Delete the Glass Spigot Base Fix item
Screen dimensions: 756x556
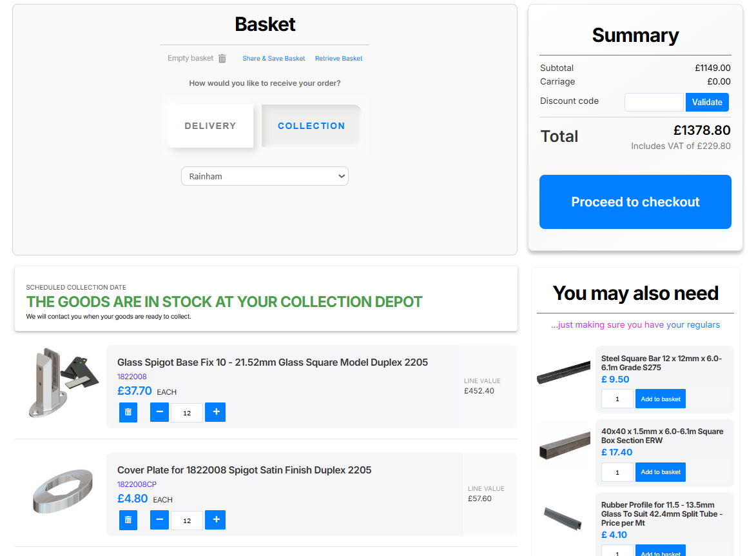128,412
